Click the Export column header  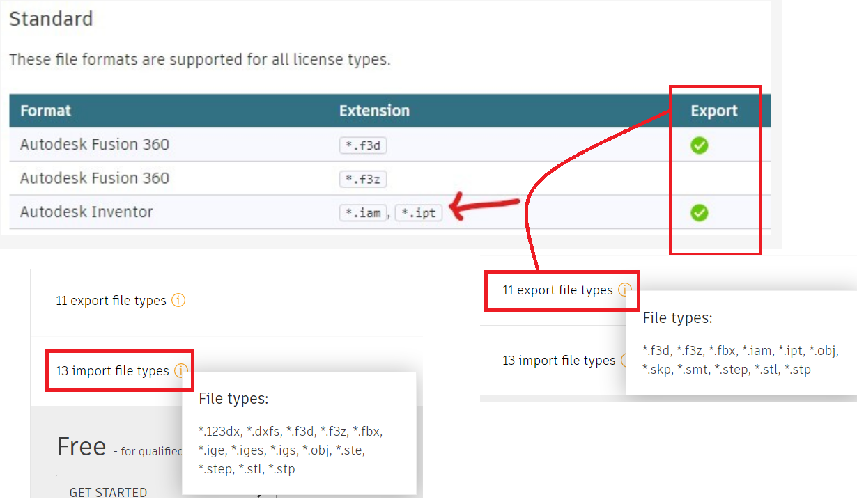point(715,110)
